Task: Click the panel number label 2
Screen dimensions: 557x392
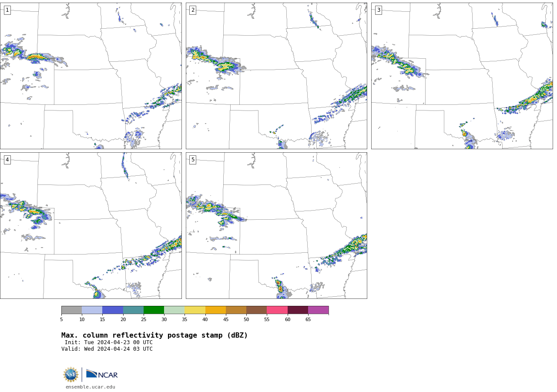Action: click(193, 10)
